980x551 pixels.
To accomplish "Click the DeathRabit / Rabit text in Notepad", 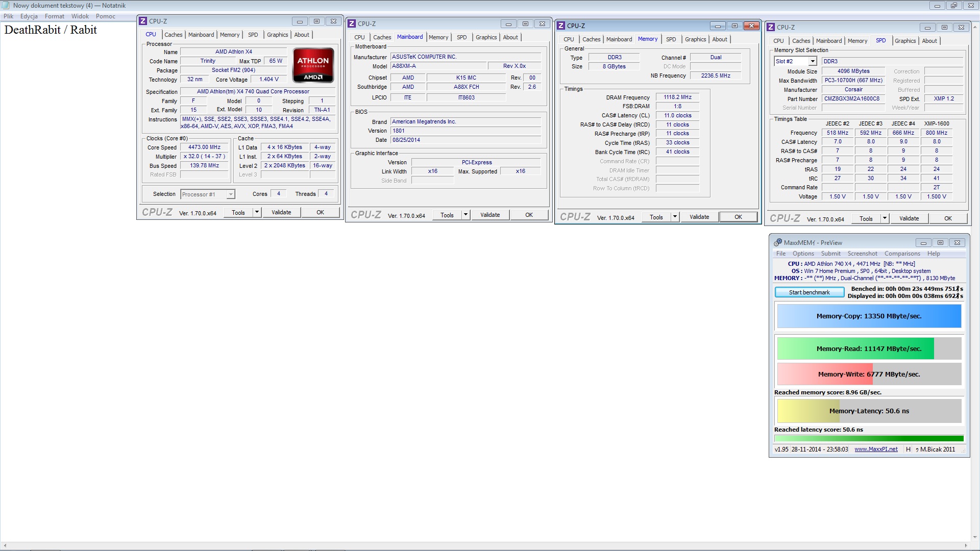I will pyautogui.click(x=51, y=30).
